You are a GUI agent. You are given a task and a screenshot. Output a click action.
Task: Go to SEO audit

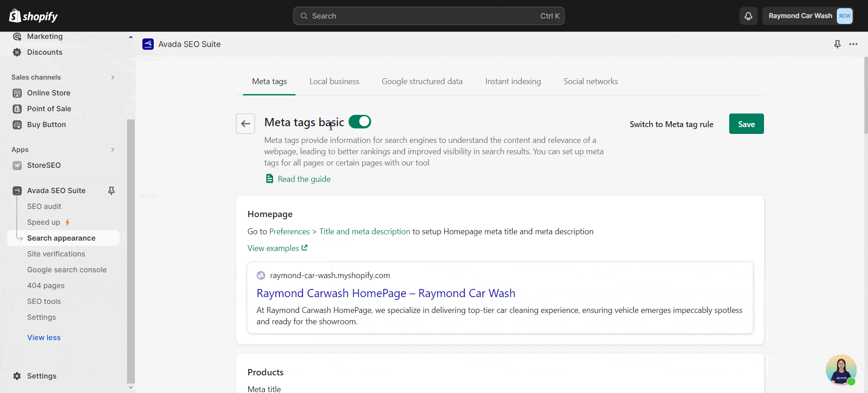pos(44,206)
